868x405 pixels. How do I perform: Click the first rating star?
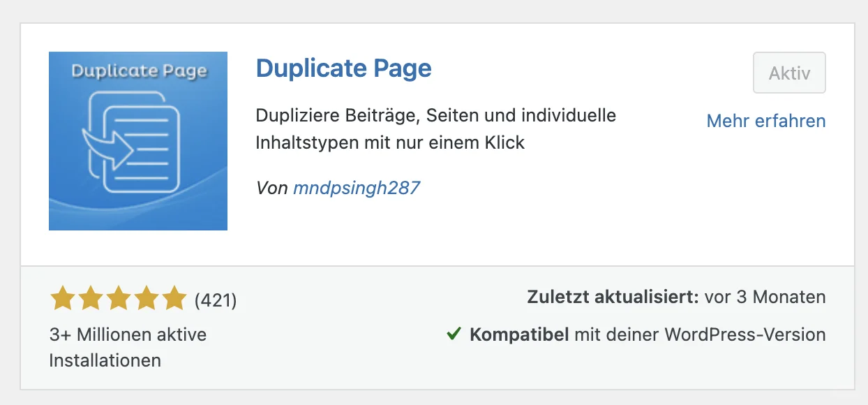pos(63,299)
